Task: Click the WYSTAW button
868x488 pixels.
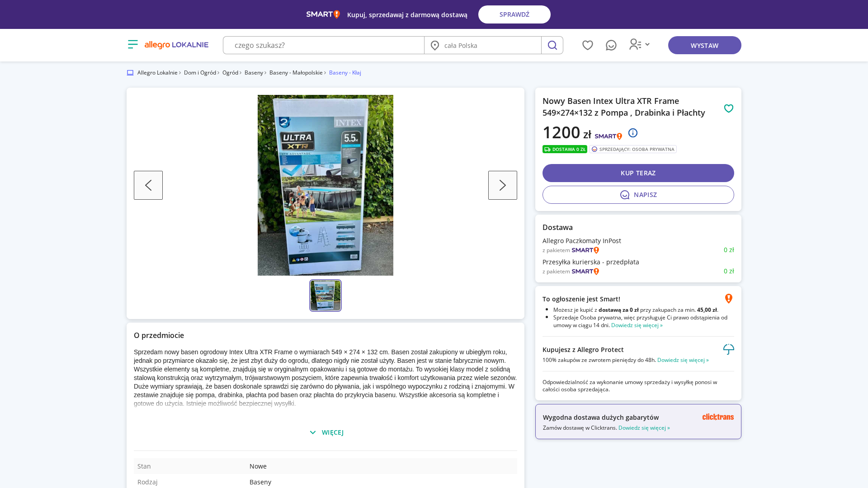Action: click(x=705, y=45)
